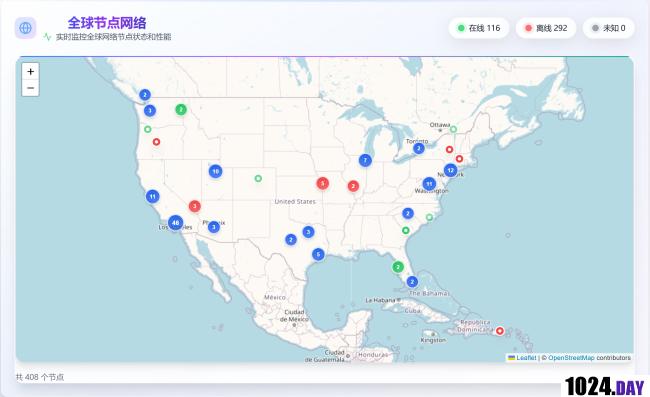Click the red cluster of 3 near Nevada
Image resolution: width=650 pixels, height=397 pixels.
pos(194,206)
